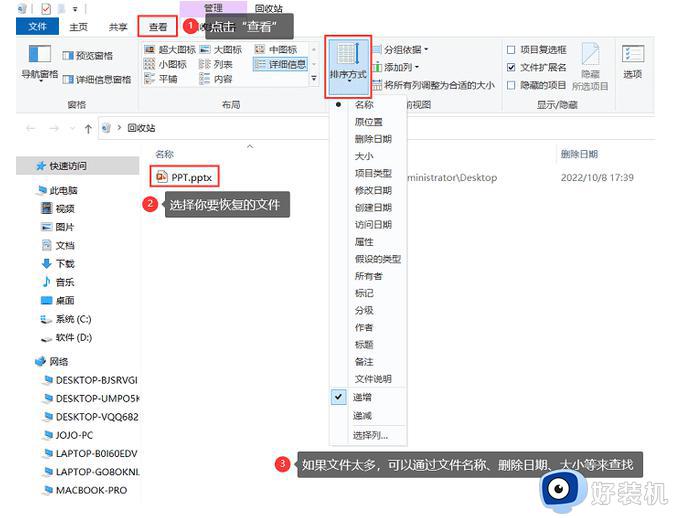Open the 选项 button
This screenshot has height=518, width=676.
pyautogui.click(x=632, y=62)
